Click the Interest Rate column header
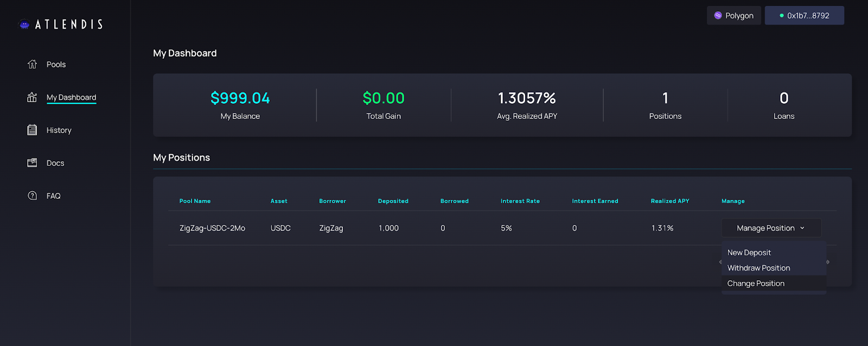The width and height of the screenshot is (868, 346). 520,201
